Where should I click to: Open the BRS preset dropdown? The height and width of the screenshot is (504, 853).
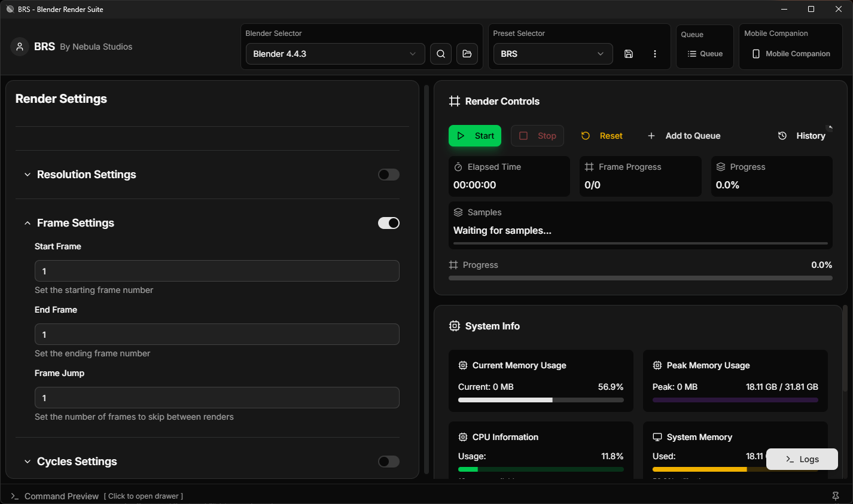(553, 54)
